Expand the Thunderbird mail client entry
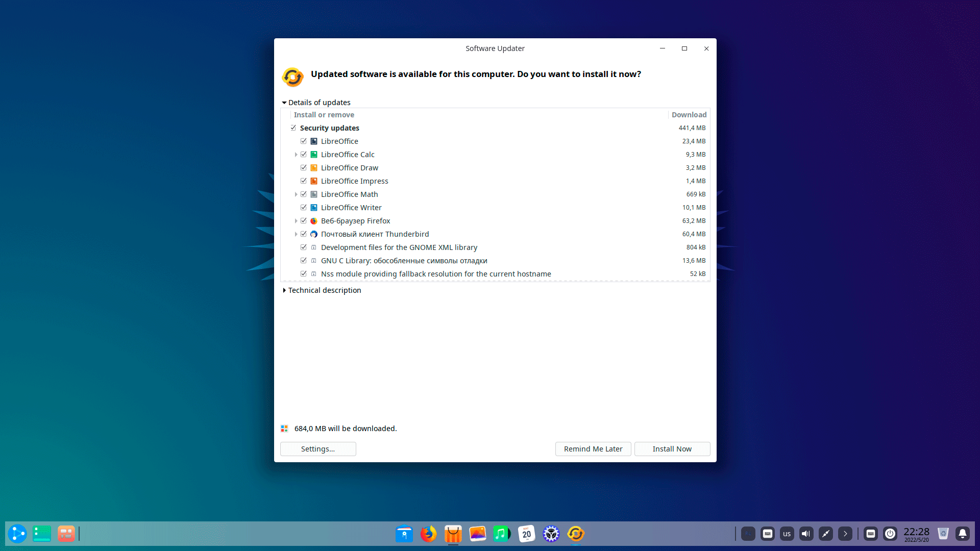980x551 pixels. tap(296, 234)
